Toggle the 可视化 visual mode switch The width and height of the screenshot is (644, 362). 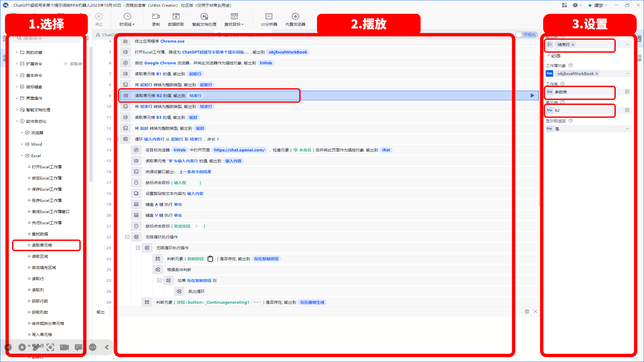point(527,35)
